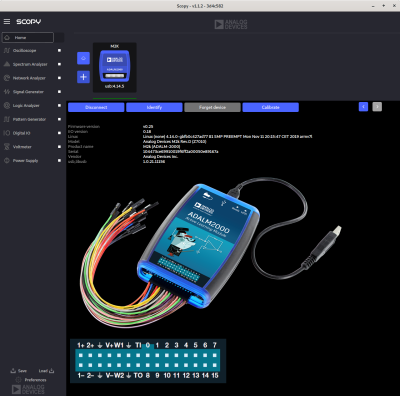This screenshot has height=396, width=400.
Task: Go to previous info page arrow
Action: pyautogui.click(x=363, y=107)
